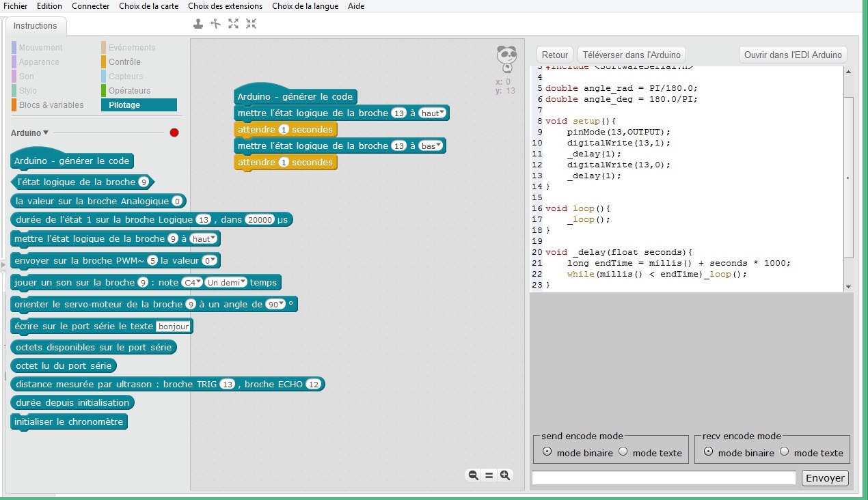
Task: Expand the Arduino extension arrow
Action: 46,133
